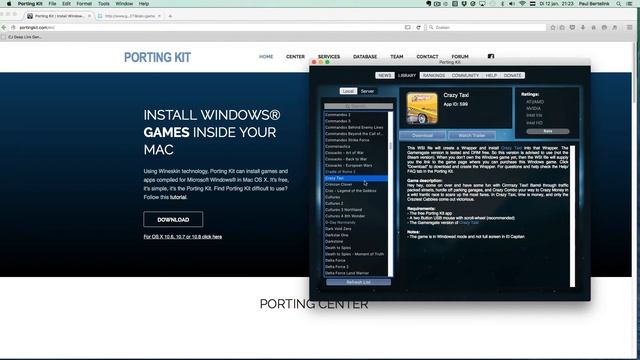Click the Firefox search field
The height and width of the screenshot is (360, 640).
tap(486, 27)
